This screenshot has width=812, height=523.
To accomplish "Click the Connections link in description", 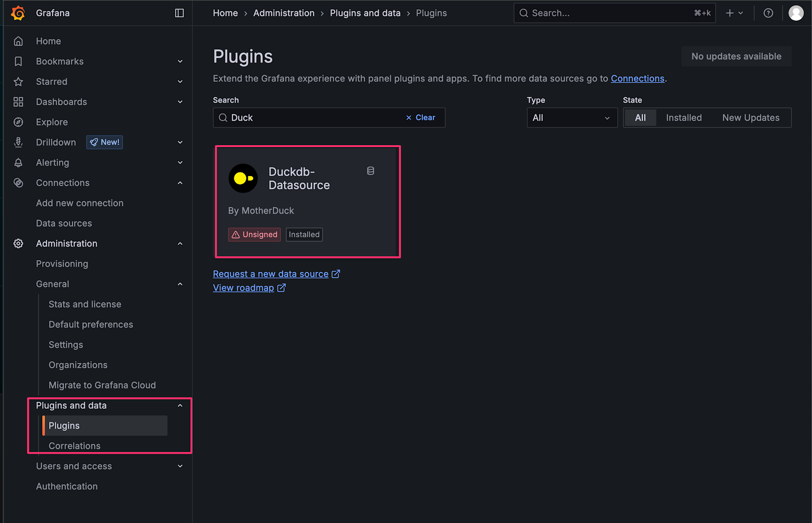I will (x=637, y=78).
